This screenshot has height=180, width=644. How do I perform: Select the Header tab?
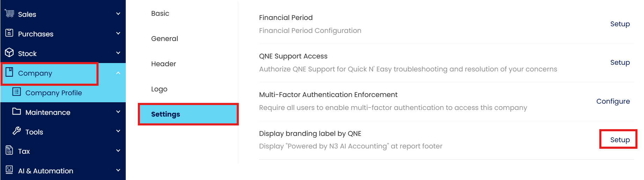[163, 64]
